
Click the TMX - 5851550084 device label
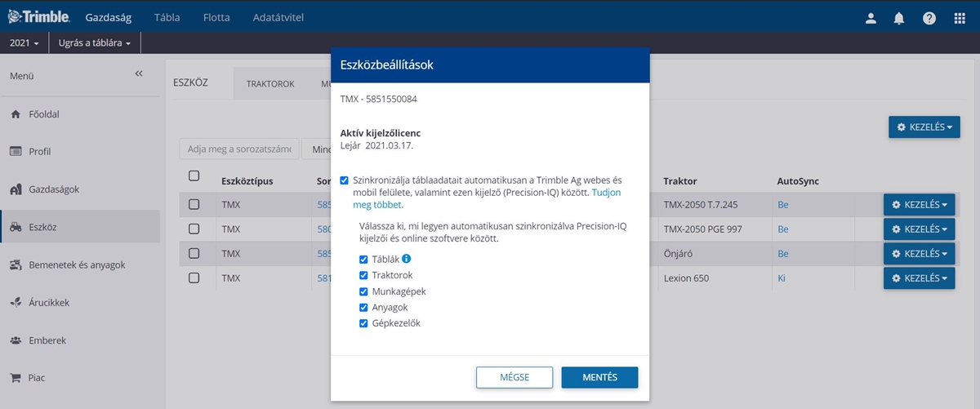(x=378, y=100)
